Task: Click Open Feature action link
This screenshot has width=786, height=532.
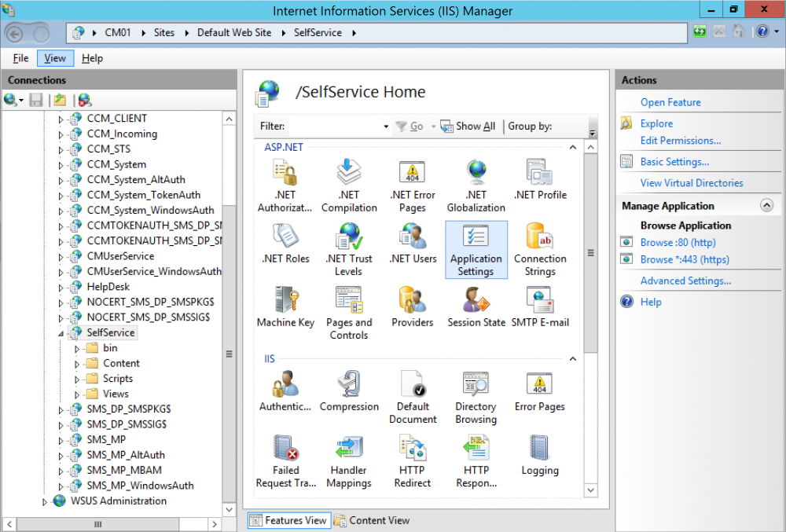Action: click(670, 102)
